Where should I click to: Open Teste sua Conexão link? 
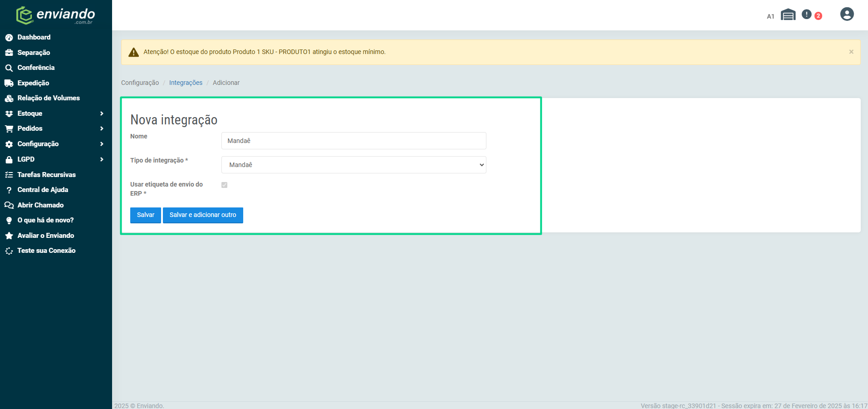pos(46,251)
